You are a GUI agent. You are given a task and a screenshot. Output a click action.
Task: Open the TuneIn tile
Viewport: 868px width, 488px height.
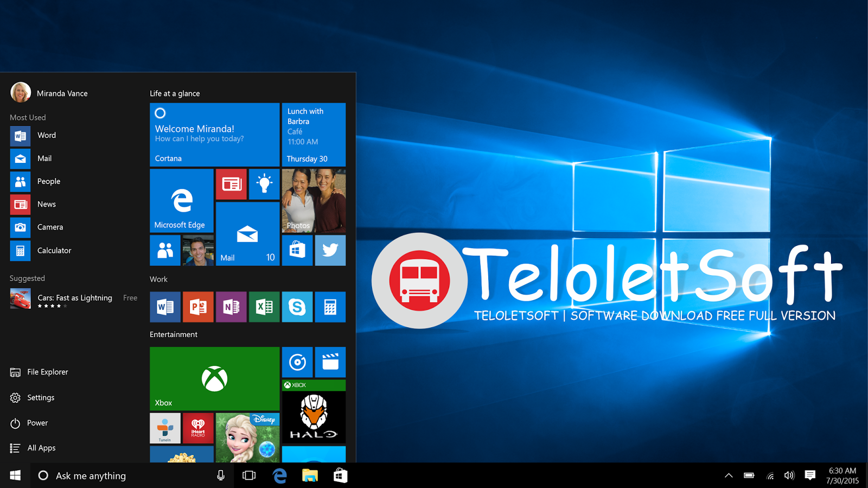point(165,428)
